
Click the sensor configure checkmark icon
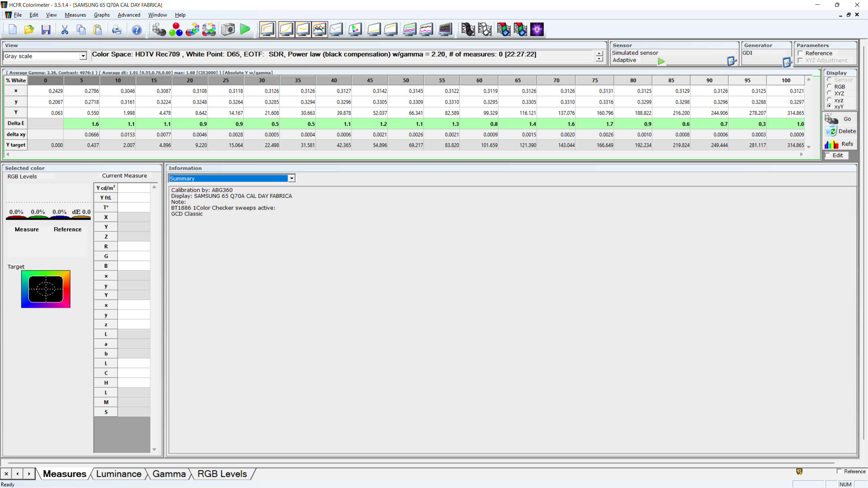731,61
